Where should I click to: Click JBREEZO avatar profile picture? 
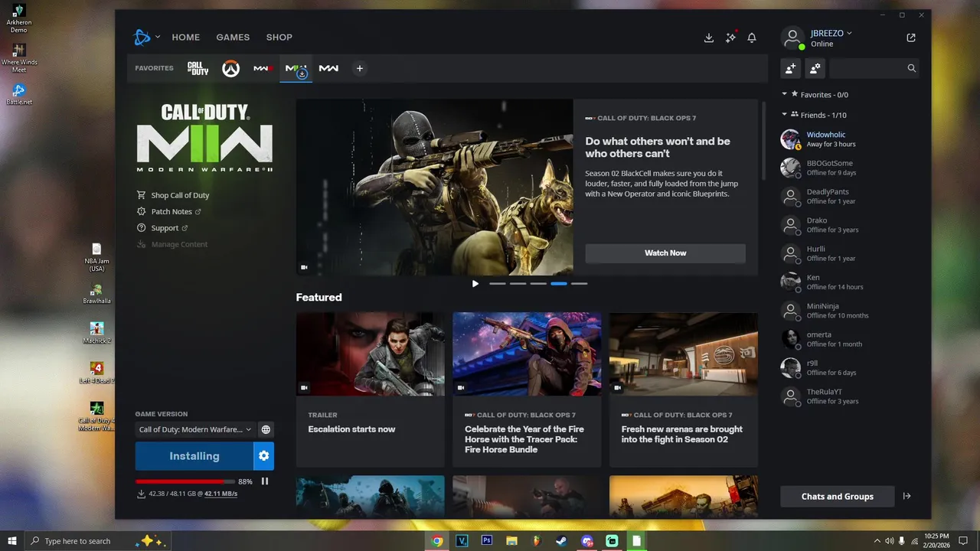792,37
